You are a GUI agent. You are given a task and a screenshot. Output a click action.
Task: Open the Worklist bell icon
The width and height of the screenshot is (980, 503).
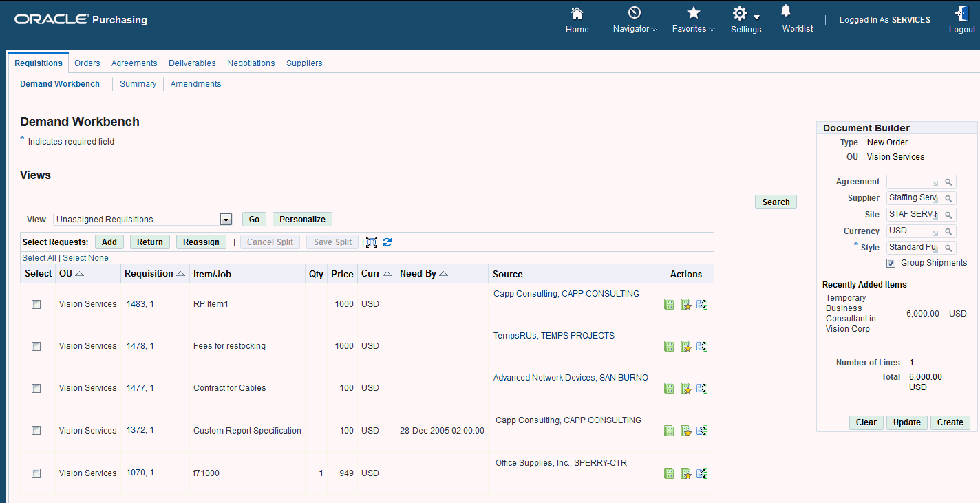point(786,10)
